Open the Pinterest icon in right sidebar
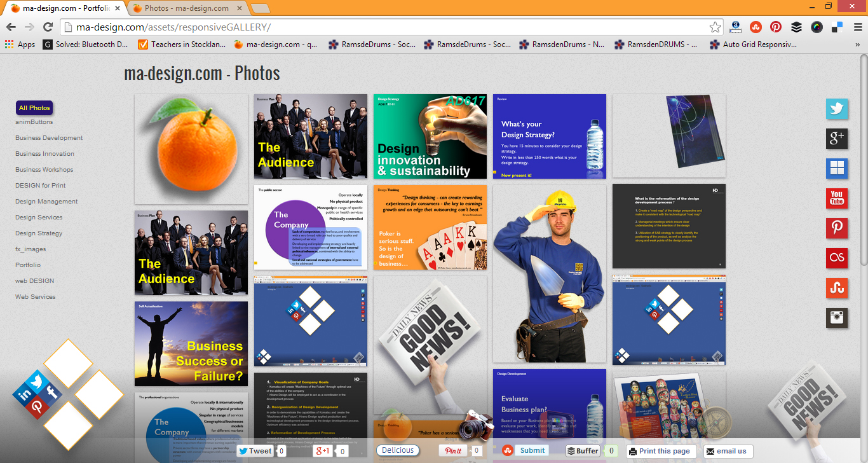Viewport: 868px width, 463px height. click(836, 228)
